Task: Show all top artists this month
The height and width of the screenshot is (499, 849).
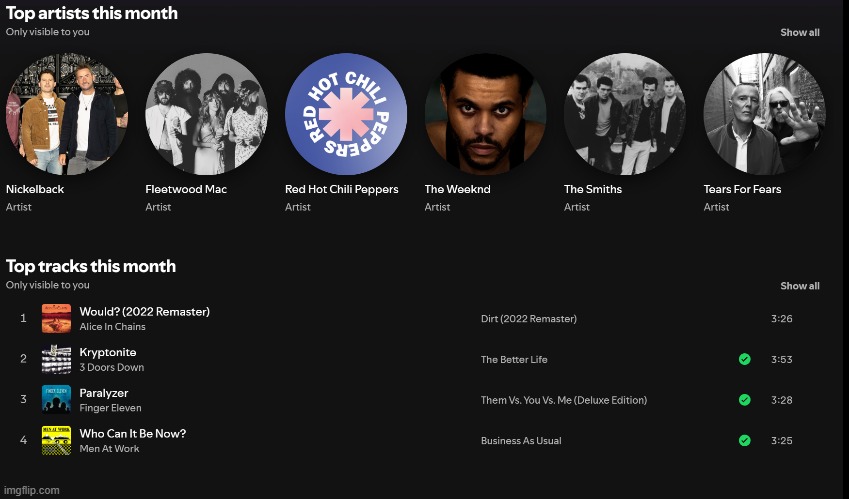Action: click(x=799, y=32)
